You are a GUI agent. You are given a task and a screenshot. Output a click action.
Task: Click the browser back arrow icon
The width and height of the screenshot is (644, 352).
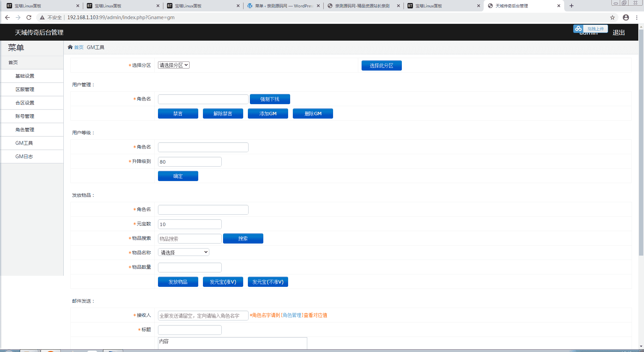point(7,17)
